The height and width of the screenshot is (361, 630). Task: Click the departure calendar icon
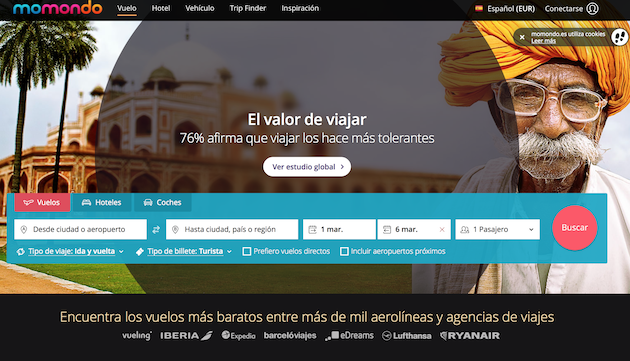(x=312, y=230)
